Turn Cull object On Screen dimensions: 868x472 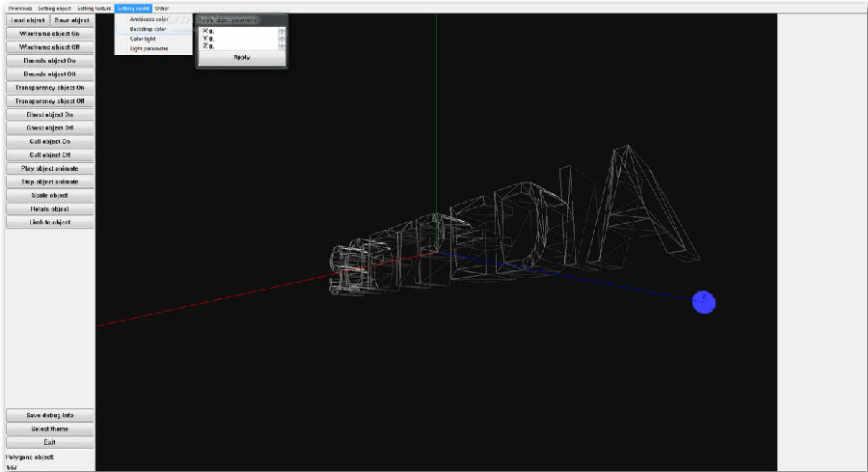pyautogui.click(x=50, y=141)
